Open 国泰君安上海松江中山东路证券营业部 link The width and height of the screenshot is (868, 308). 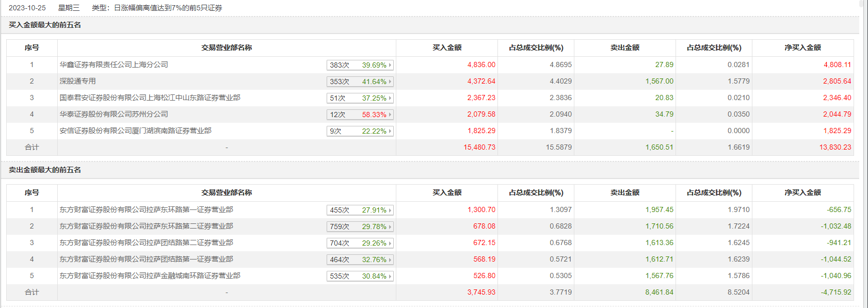click(150, 98)
